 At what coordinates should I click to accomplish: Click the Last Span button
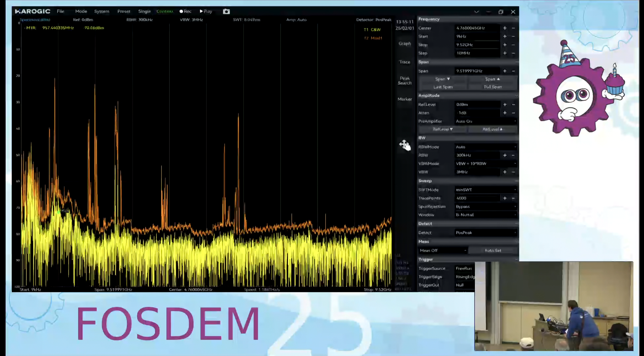point(443,87)
